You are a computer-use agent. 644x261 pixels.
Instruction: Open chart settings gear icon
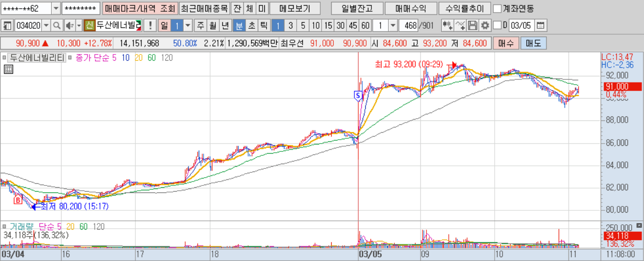485,25
